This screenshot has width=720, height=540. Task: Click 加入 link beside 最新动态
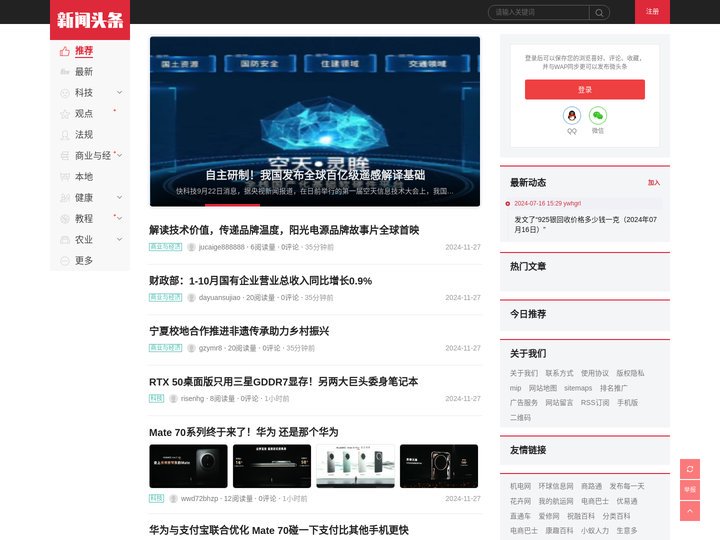tap(653, 183)
